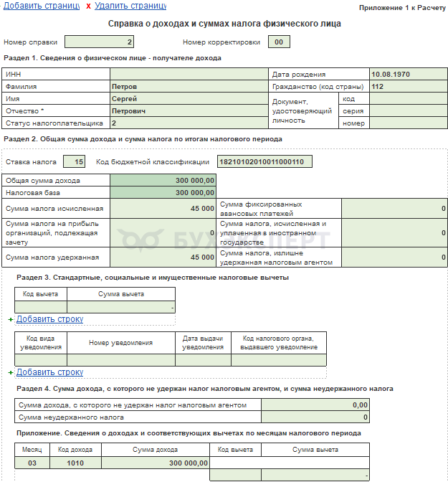Click the 'Добавить страницу' link

[x=42, y=6]
